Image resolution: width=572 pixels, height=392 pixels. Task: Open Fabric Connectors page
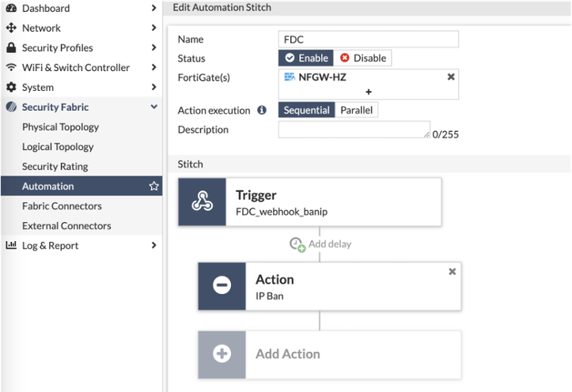coord(62,206)
